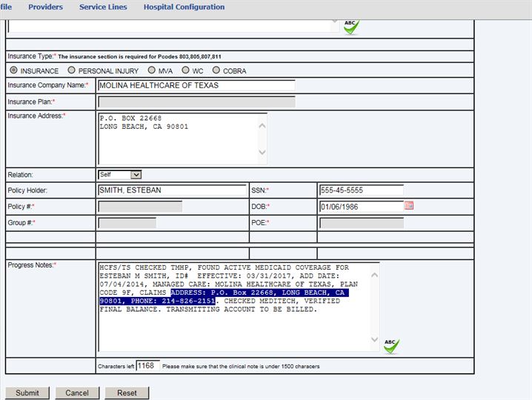Click the Progress Notes scroll up arrow

[x=374, y=276]
